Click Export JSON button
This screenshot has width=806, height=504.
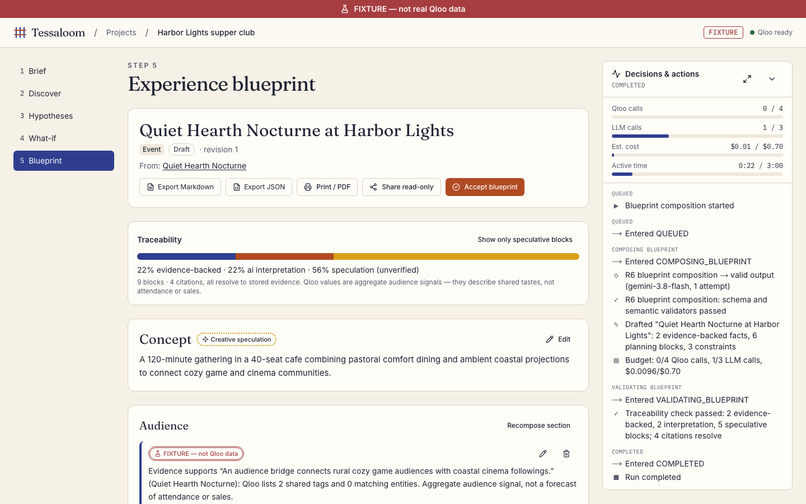[259, 187]
